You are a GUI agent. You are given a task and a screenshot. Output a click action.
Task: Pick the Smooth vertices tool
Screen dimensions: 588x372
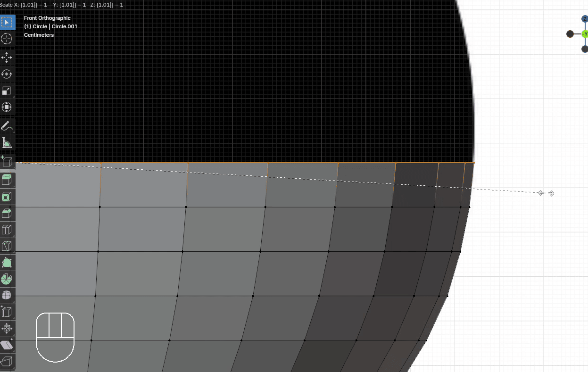pyautogui.click(x=7, y=296)
